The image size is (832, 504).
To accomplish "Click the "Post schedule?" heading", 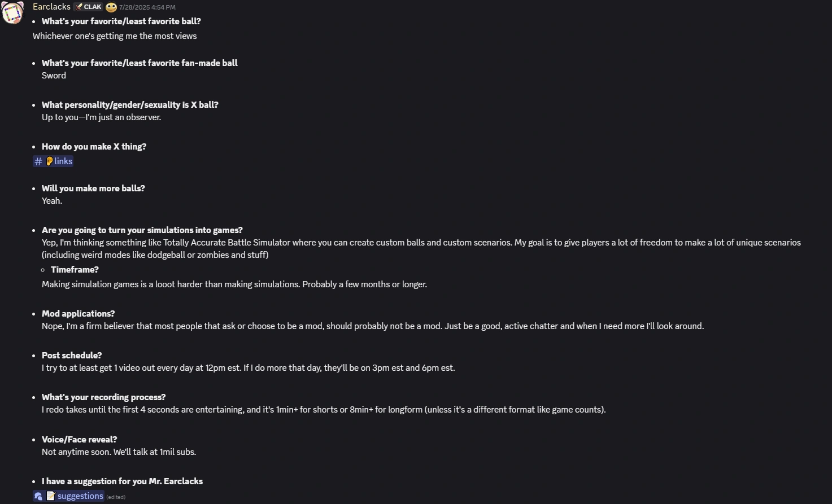I will [72, 356].
